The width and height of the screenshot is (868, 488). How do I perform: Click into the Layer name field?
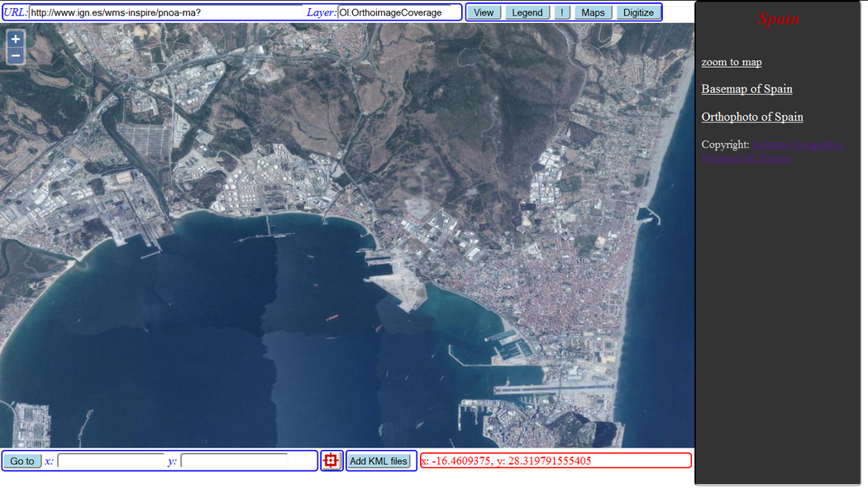[x=395, y=12]
